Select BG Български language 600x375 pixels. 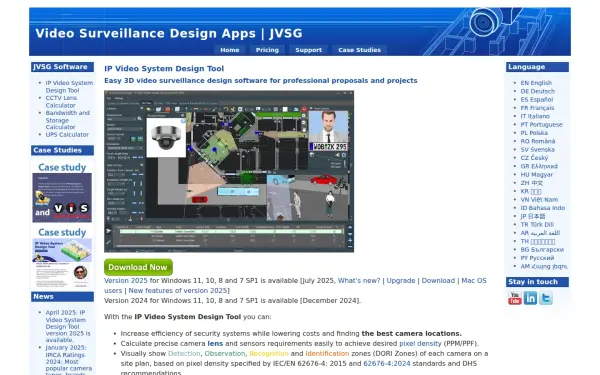click(x=542, y=250)
